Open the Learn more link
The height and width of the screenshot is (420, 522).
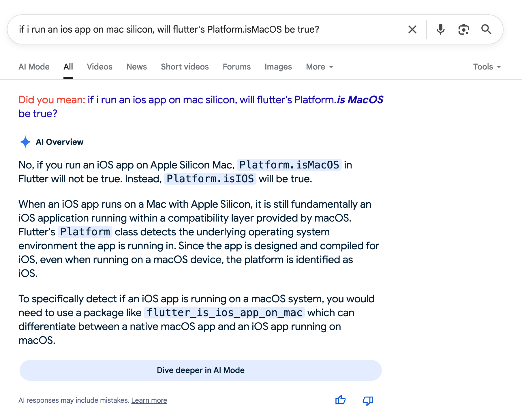[x=149, y=400]
